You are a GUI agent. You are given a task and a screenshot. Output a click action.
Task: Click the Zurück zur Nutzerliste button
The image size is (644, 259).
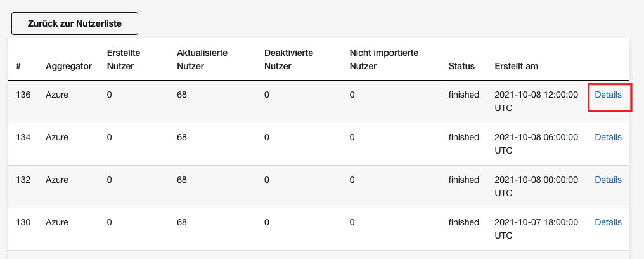[75, 23]
